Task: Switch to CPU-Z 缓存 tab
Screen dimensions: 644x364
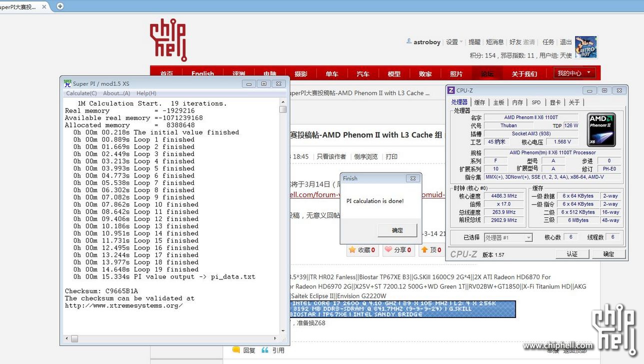Action: [480, 102]
